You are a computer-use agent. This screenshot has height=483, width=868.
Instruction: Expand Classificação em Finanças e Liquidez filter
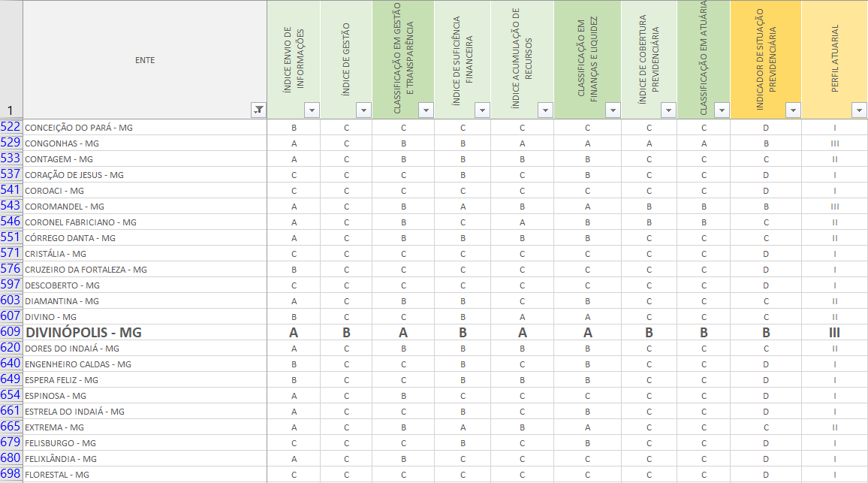(613, 110)
